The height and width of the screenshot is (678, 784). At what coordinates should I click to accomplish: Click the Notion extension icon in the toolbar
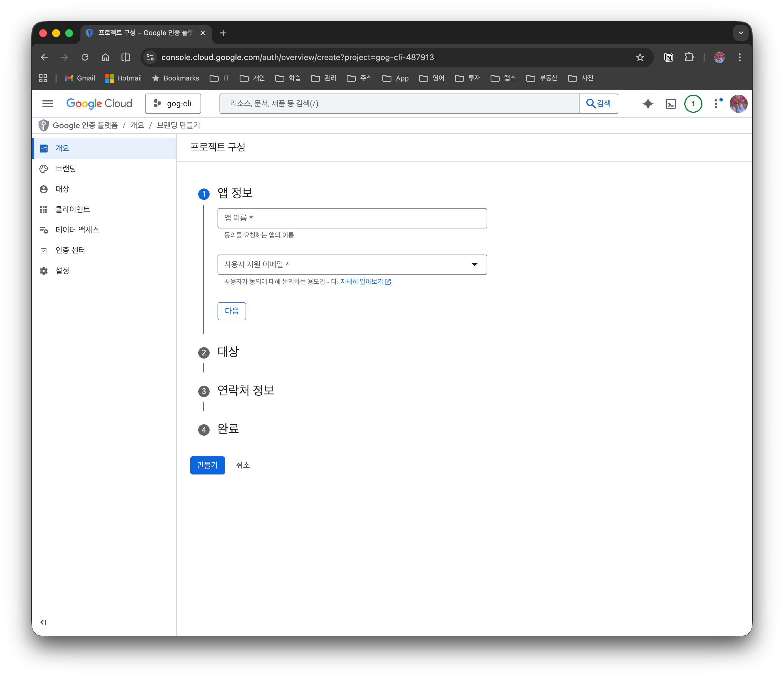[x=669, y=57]
